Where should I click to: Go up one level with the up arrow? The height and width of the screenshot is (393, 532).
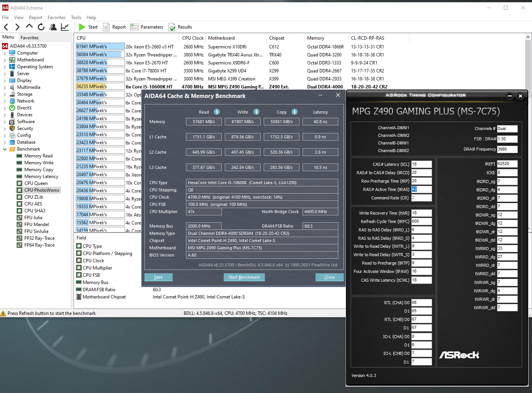29,26
